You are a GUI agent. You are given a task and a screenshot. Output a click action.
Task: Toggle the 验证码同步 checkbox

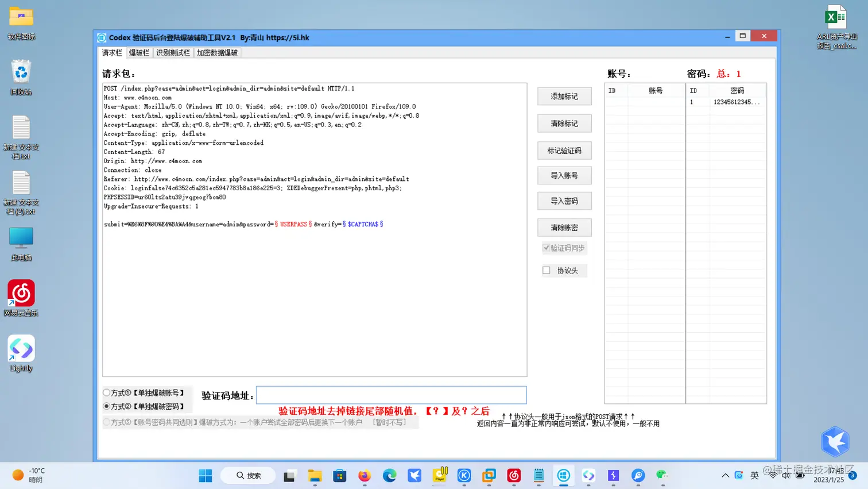click(x=546, y=248)
